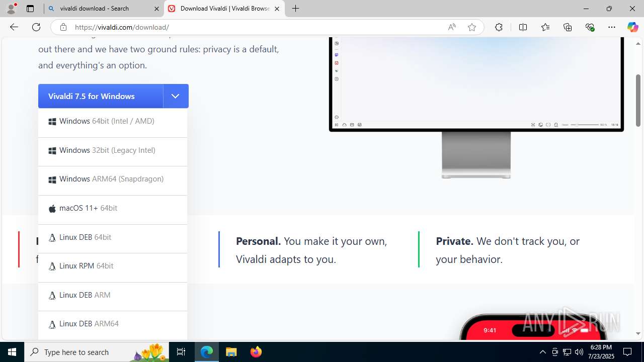The height and width of the screenshot is (362, 644).
Task: Click the taskbar search box
Action: click(97, 352)
